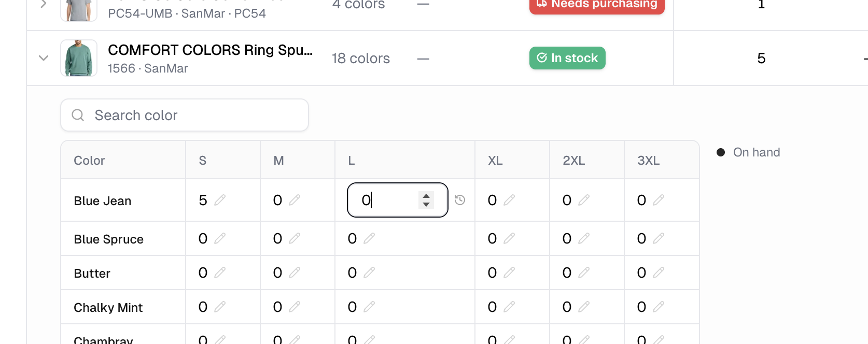The height and width of the screenshot is (344, 868).
Task: Edit Butter S quantity pencil
Action: point(220,273)
